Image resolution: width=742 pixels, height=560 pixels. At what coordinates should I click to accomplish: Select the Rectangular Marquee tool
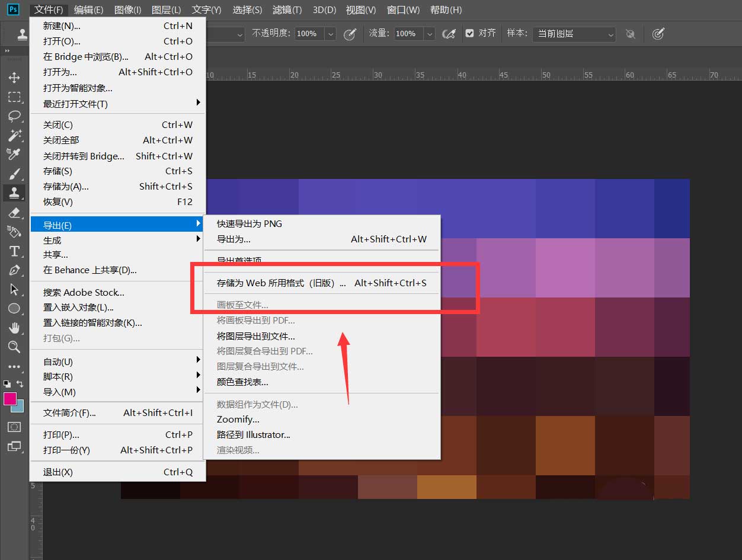pyautogui.click(x=14, y=97)
